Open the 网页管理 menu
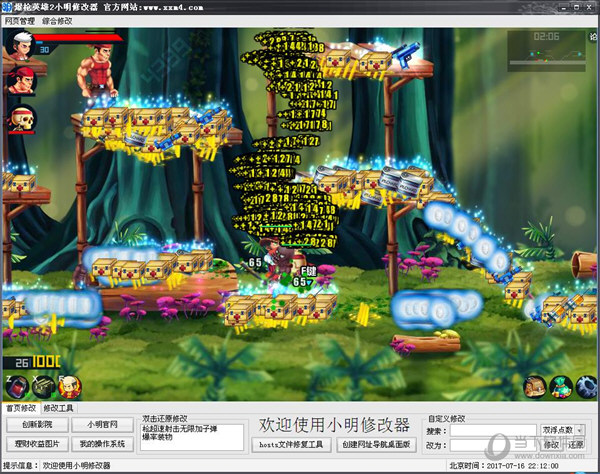 pos(20,21)
